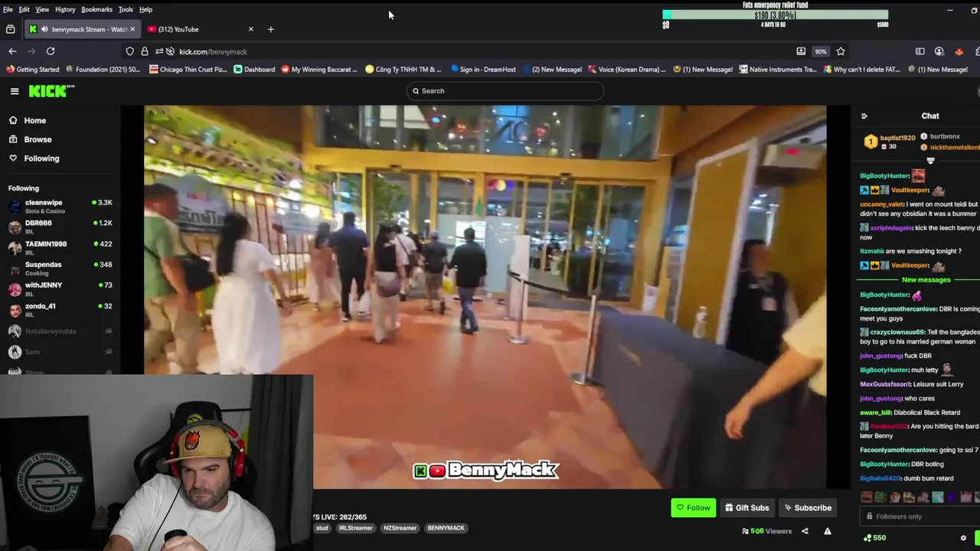Click the share stream icon
Viewport: 980px width, 551px height.
pos(805,531)
